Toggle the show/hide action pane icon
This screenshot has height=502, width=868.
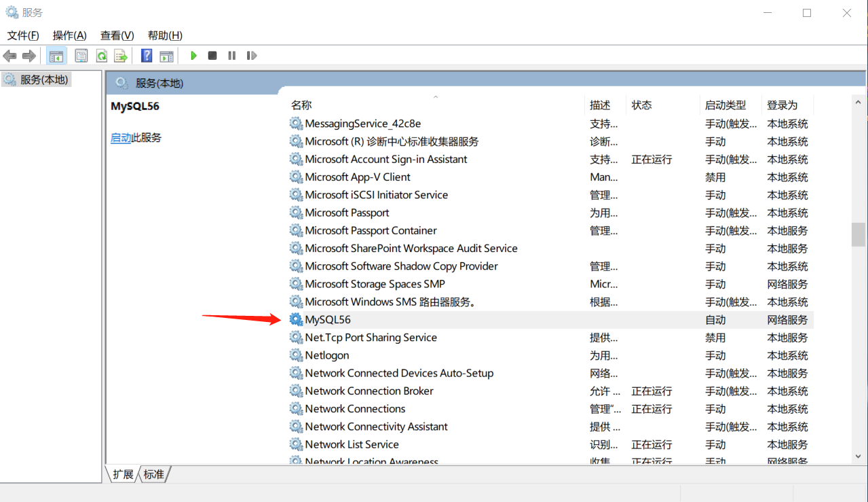(167, 56)
